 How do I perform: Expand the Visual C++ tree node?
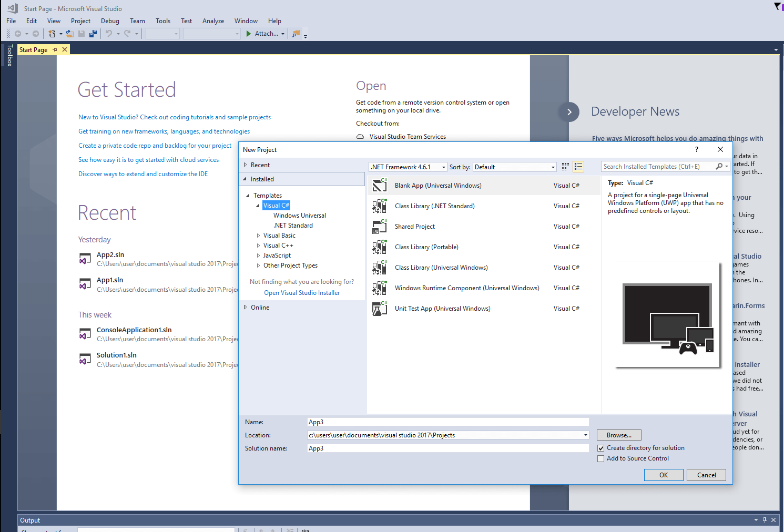(258, 245)
